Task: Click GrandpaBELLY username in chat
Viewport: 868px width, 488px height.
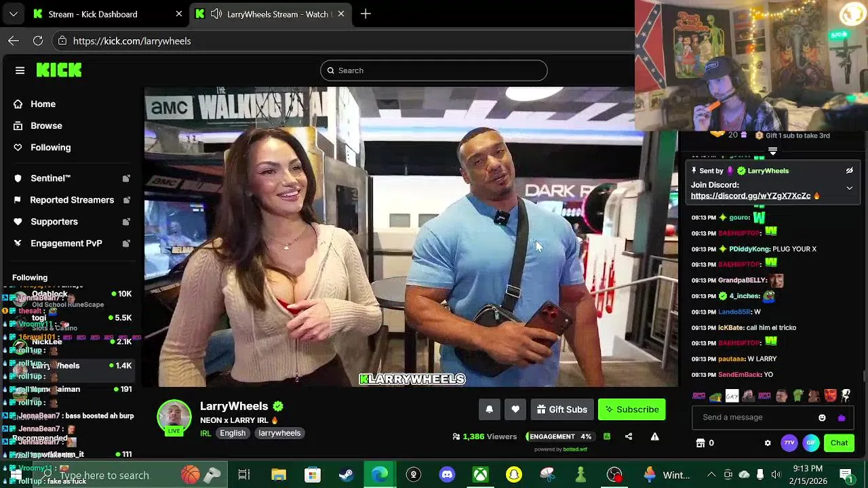Action: 742,280
